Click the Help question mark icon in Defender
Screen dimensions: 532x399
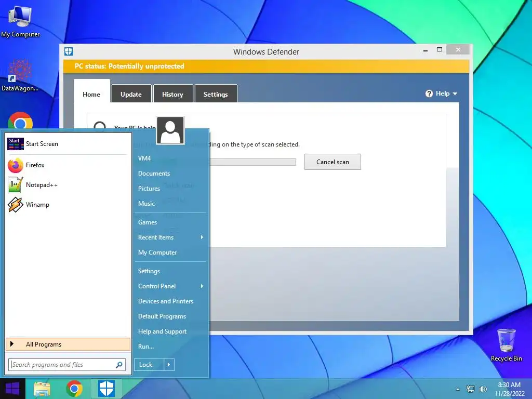tap(429, 94)
